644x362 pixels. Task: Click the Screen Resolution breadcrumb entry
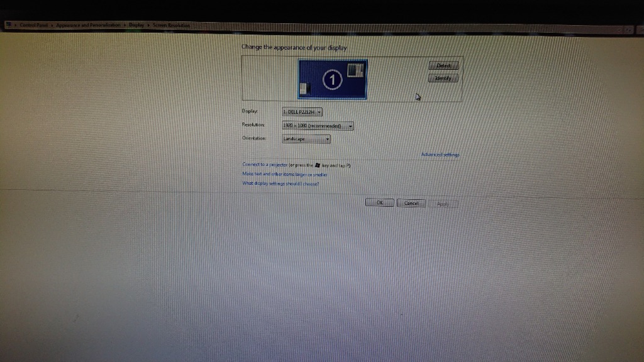170,25
